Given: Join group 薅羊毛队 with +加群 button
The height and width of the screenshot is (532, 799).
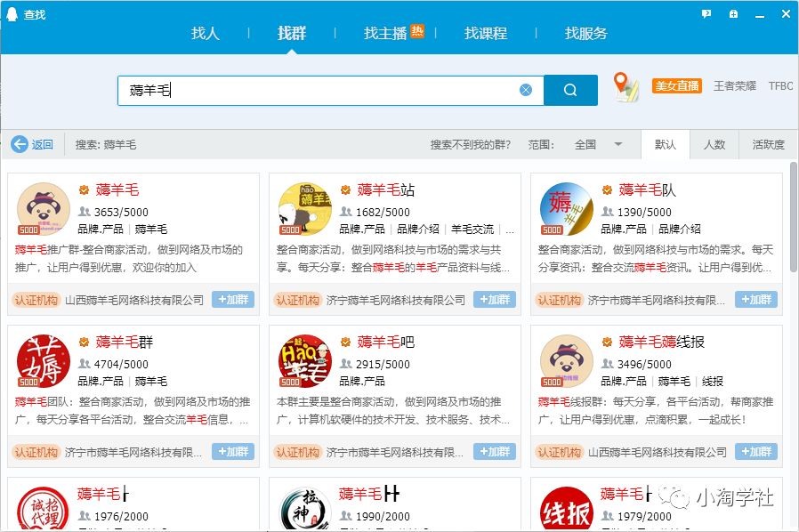Looking at the screenshot, I should tap(756, 299).
